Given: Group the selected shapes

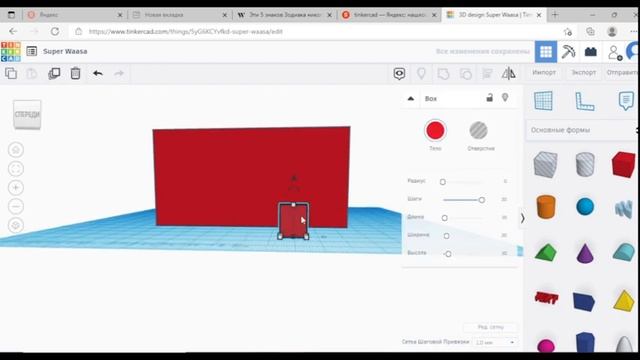Looking at the screenshot, I should [443, 74].
